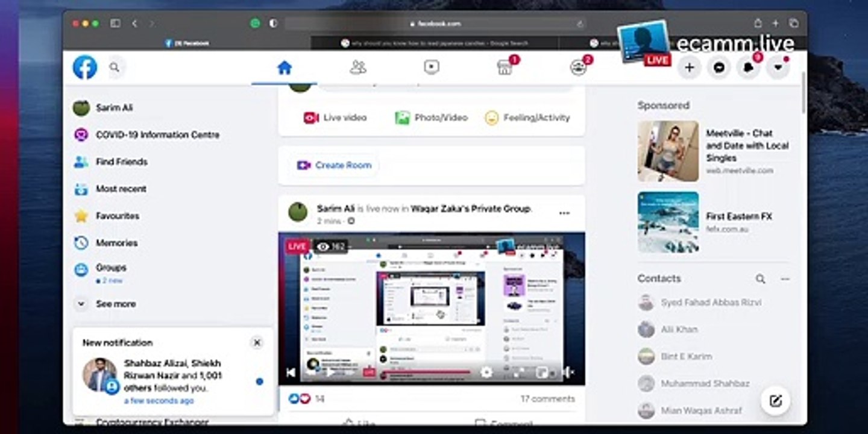Click the Photo/Video button

tap(431, 118)
